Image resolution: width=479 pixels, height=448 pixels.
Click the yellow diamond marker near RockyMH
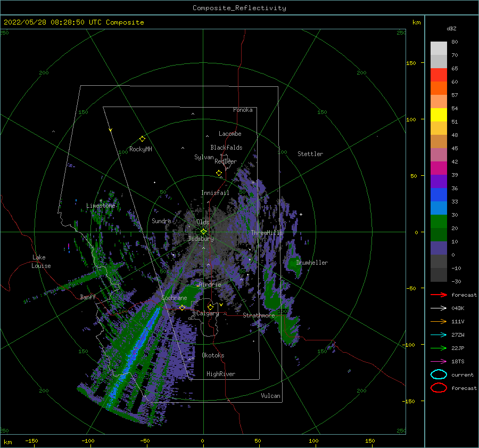pyautogui.click(x=142, y=139)
